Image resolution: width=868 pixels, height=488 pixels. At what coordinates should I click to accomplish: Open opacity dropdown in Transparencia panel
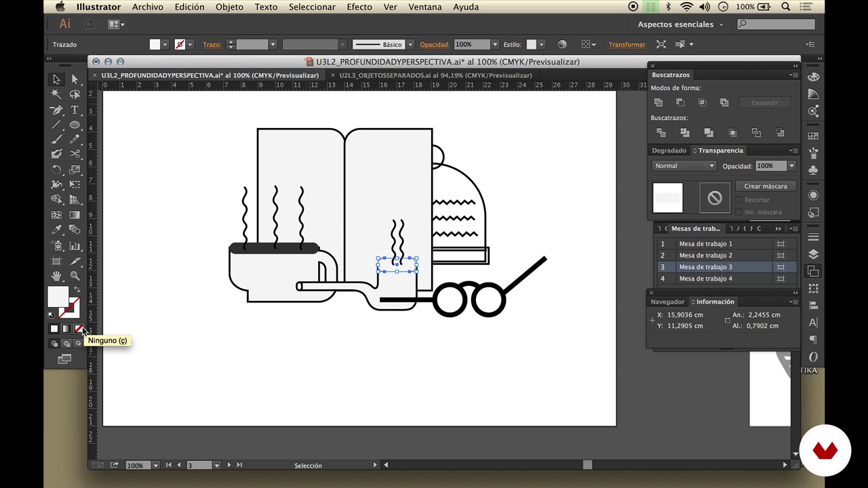coord(791,166)
